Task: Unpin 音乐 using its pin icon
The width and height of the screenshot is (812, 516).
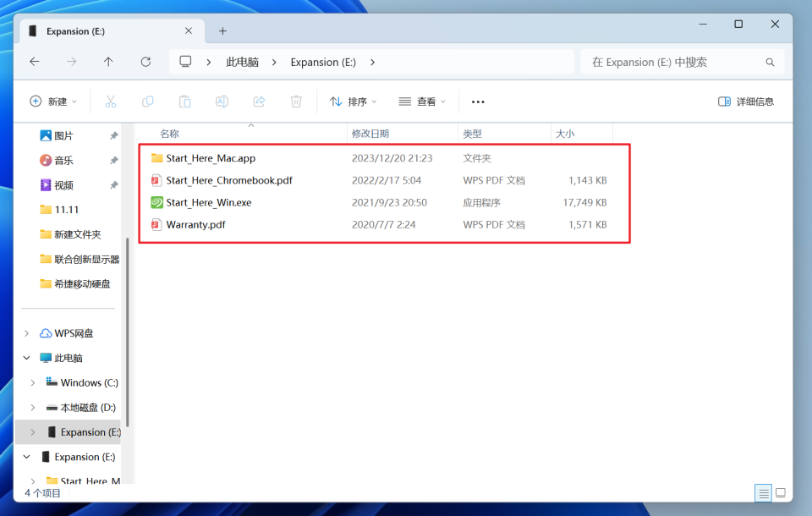Action: [x=114, y=161]
